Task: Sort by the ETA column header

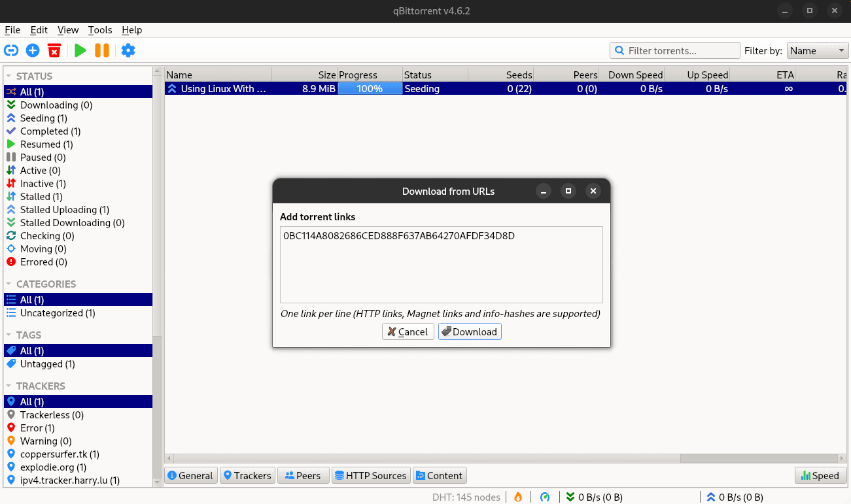Action: pyautogui.click(x=763, y=75)
